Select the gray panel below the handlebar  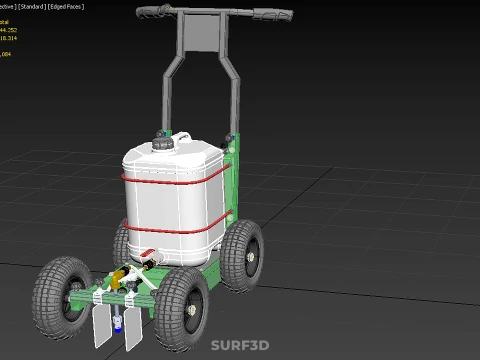pos(202,33)
